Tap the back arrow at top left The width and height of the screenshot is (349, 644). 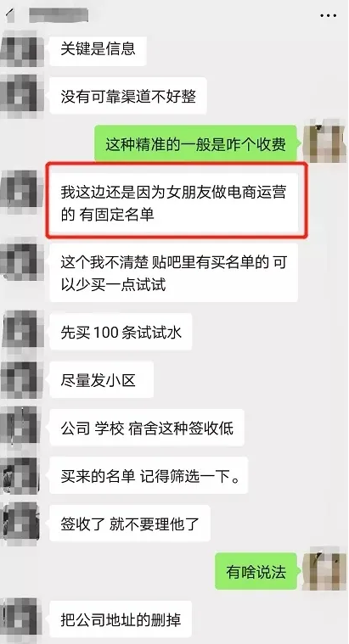click(x=9, y=16)
